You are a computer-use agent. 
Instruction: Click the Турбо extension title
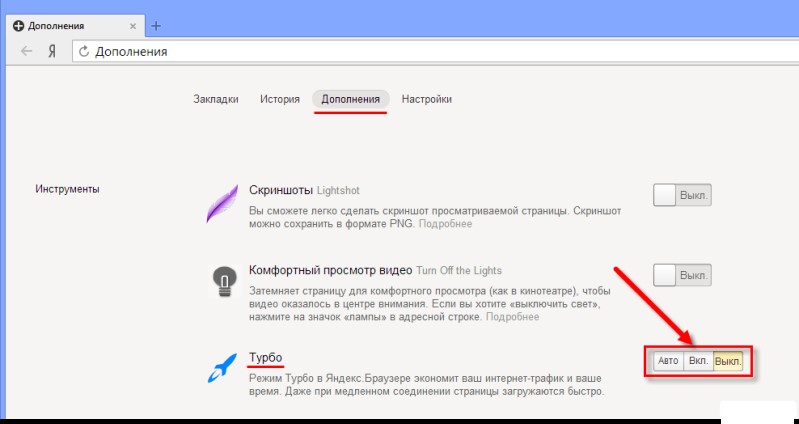coord(265,358)
